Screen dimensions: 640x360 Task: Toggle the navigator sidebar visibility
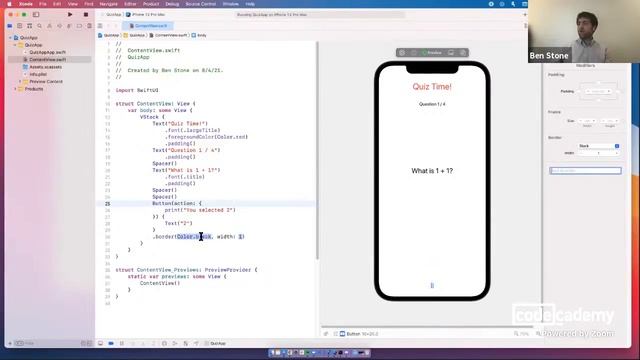[x=36, y=14]
